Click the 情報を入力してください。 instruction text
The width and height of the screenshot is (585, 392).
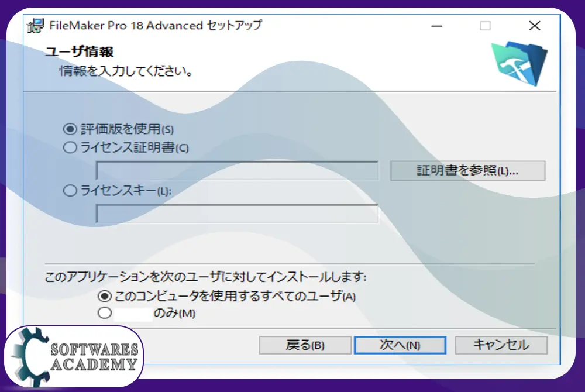[126, 70]
